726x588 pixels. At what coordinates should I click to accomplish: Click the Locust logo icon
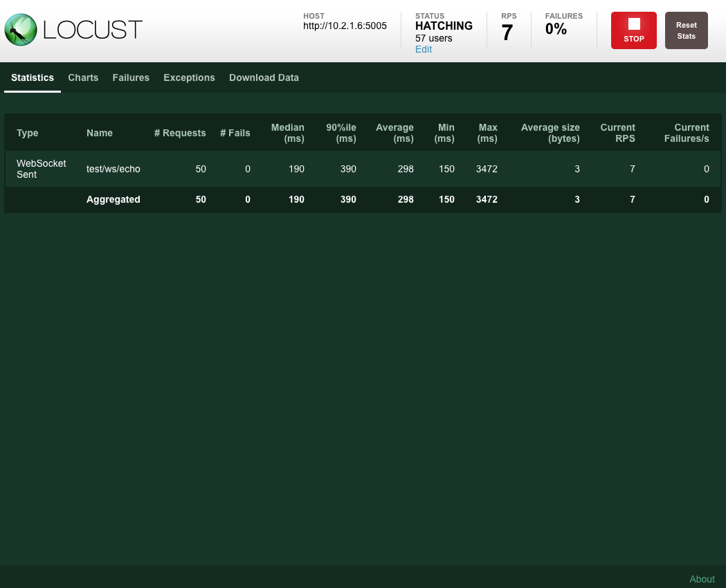click(21, 30)
